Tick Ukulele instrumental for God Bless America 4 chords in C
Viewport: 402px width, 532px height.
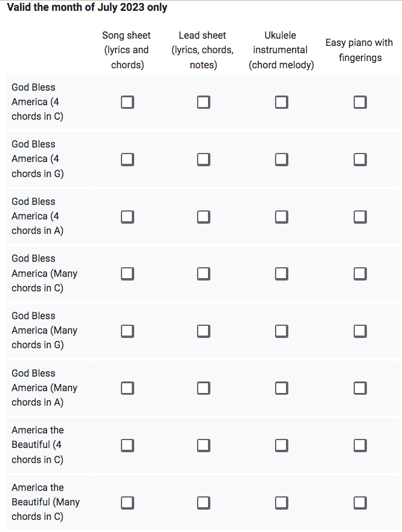coord(281,102)
